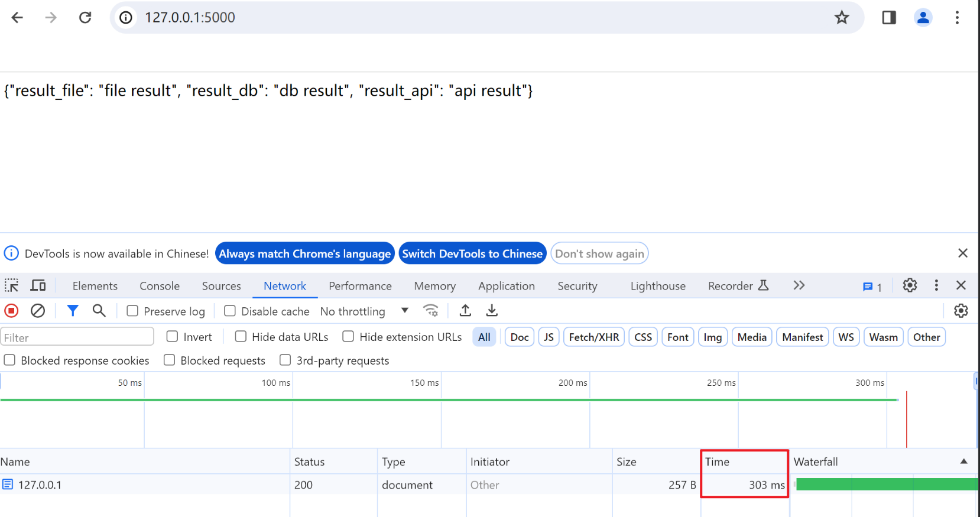This screenshot has width=980, height=517.
Task: View site information icon in address bar
Action: point(126,18)
